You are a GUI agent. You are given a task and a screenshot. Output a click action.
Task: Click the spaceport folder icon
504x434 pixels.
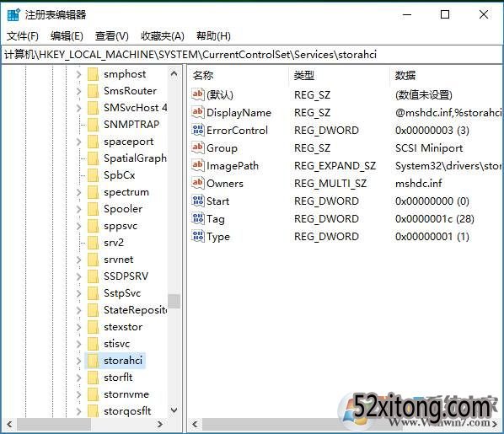pos(94,142)
